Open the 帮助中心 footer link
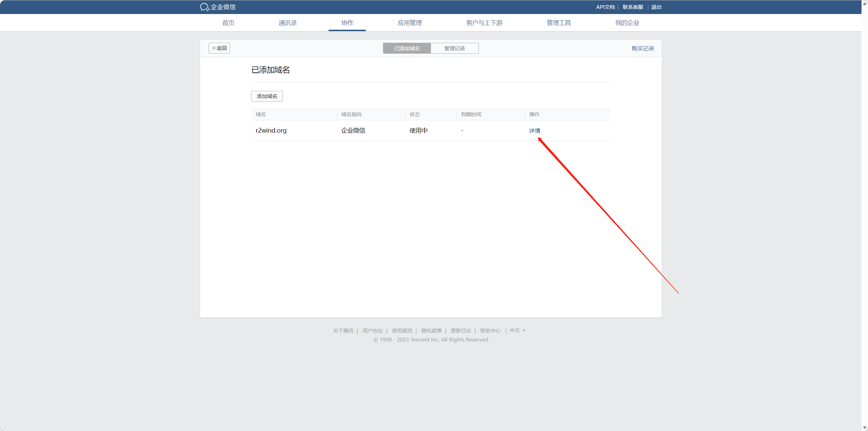868x431 pixels. pos(490,331)
